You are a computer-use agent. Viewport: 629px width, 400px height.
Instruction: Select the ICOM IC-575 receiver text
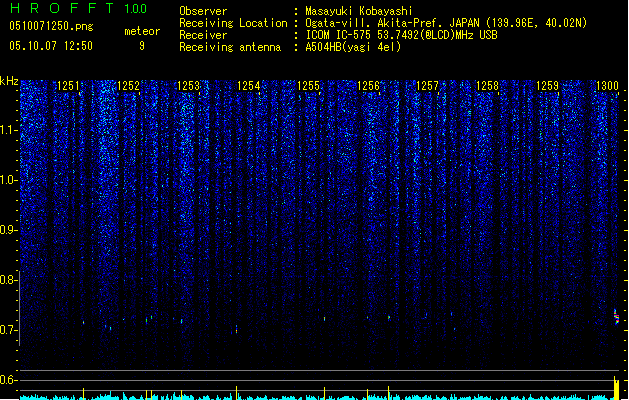(x=402, y=35)
